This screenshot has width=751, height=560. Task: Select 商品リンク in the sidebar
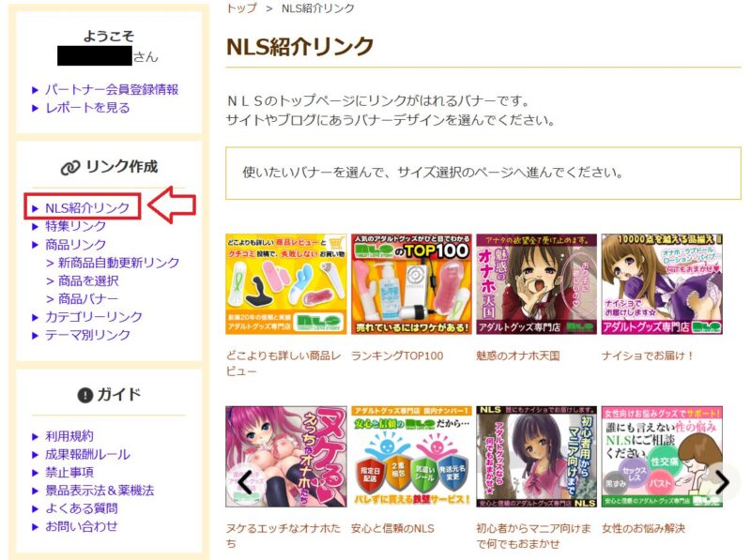pyautogui.click(x=75, y=245)
